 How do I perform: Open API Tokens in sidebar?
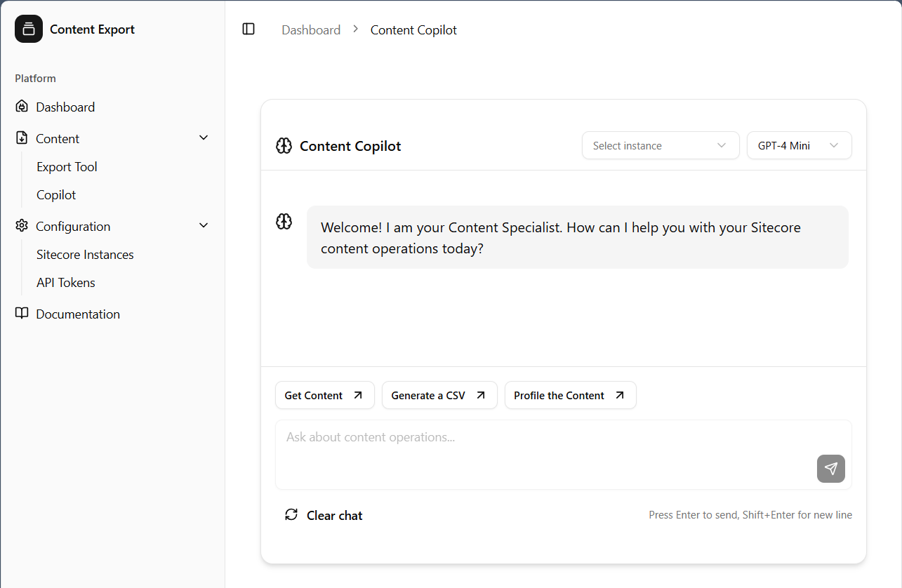(66, 283)
